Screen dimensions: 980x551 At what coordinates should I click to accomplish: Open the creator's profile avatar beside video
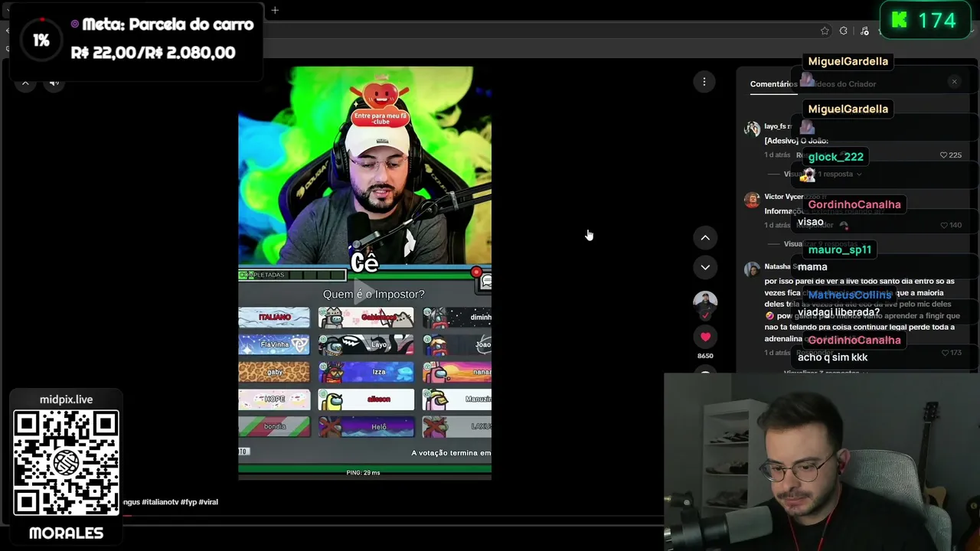[x=705, y=303]
